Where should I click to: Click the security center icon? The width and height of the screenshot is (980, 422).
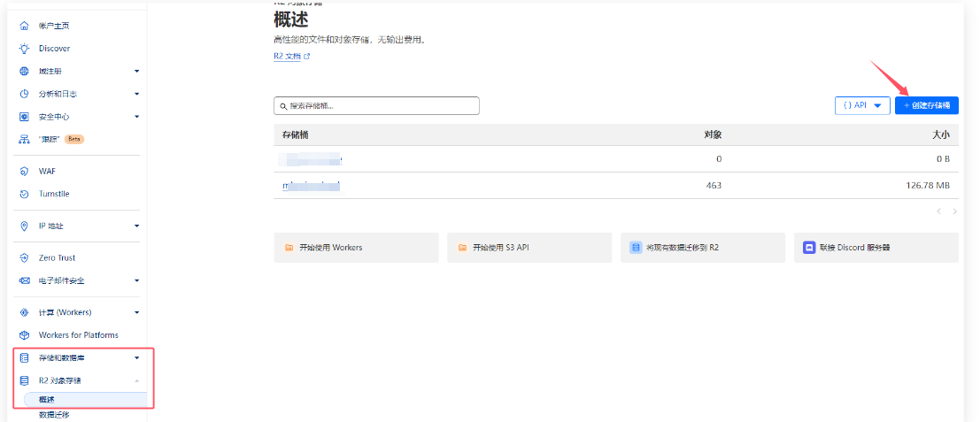pos(25,117)
